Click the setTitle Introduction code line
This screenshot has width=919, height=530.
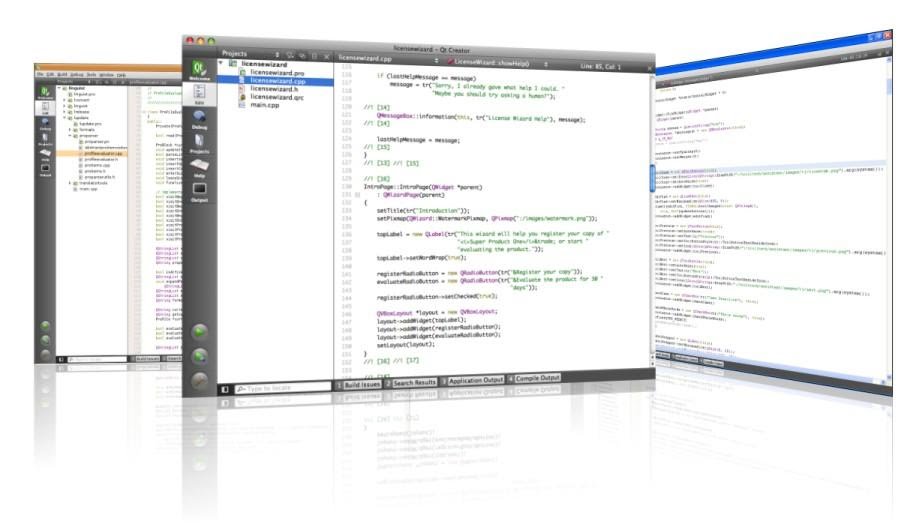pos(423,210)
